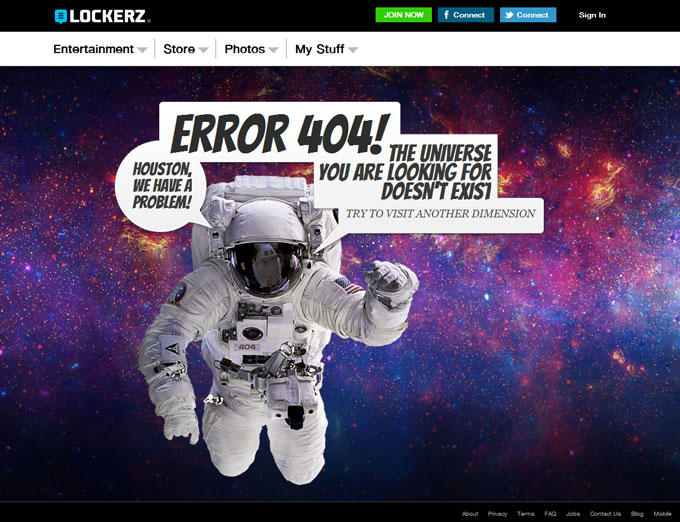Expand the My Stuff dropdown arrow
680x522 pixels.
click(353, 50)
